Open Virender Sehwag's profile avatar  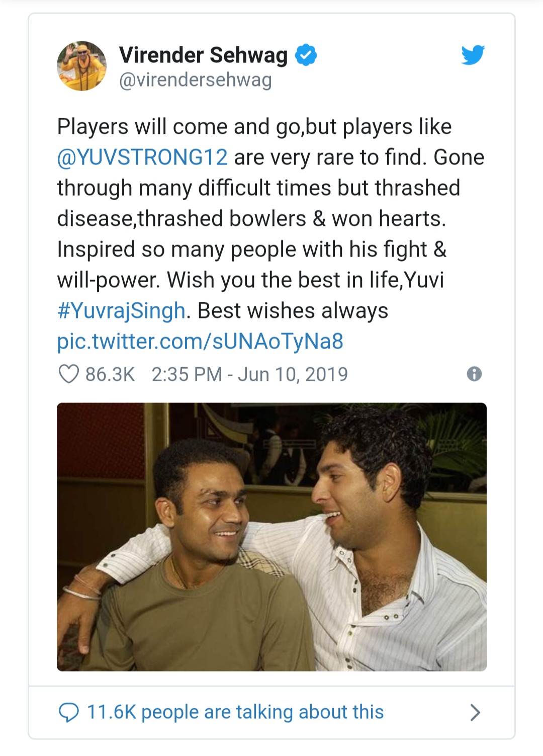(x=82, y=66)
